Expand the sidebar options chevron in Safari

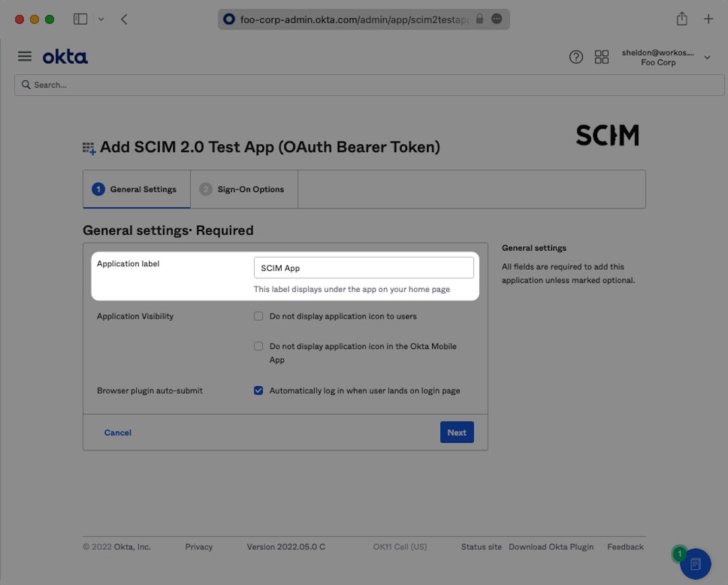click(101, 19)
